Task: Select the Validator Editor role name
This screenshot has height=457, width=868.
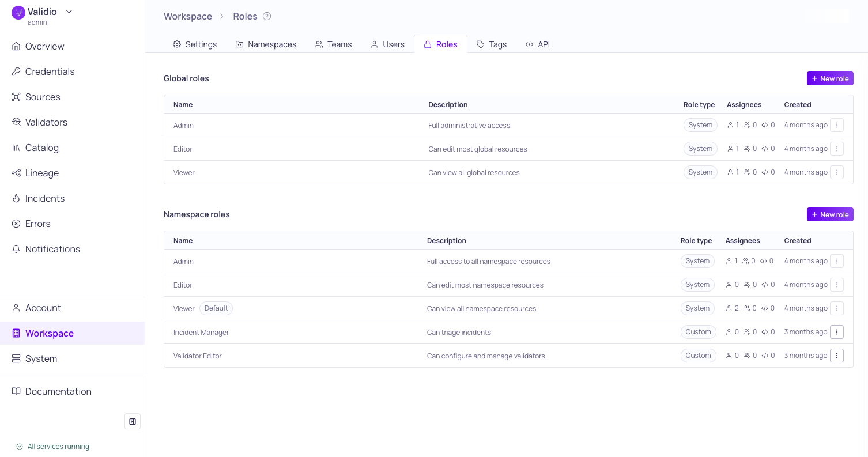Action: pos(198,356)
